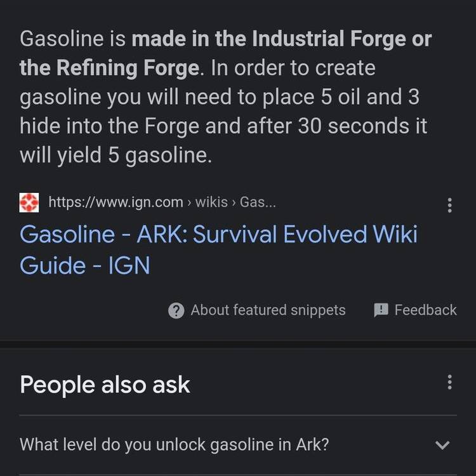
Task: Open "Gasoline - ARK: Survival Evolved Wiki" link
Action: [x=218, y=234]
